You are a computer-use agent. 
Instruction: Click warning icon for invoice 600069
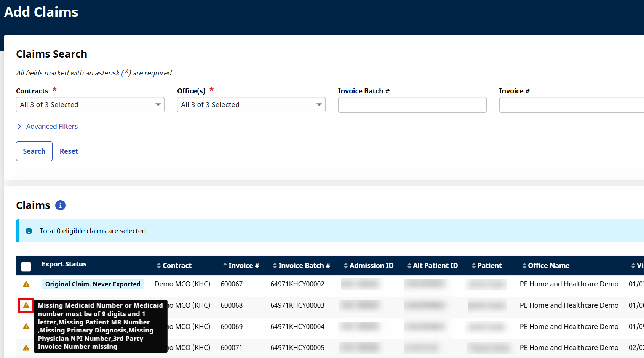click(26, 326)
